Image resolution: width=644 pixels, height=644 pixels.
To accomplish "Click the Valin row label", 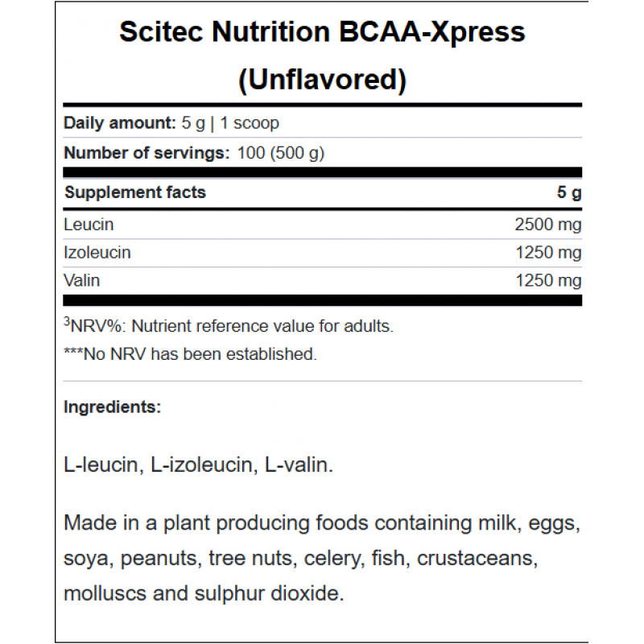I will 82,280.
